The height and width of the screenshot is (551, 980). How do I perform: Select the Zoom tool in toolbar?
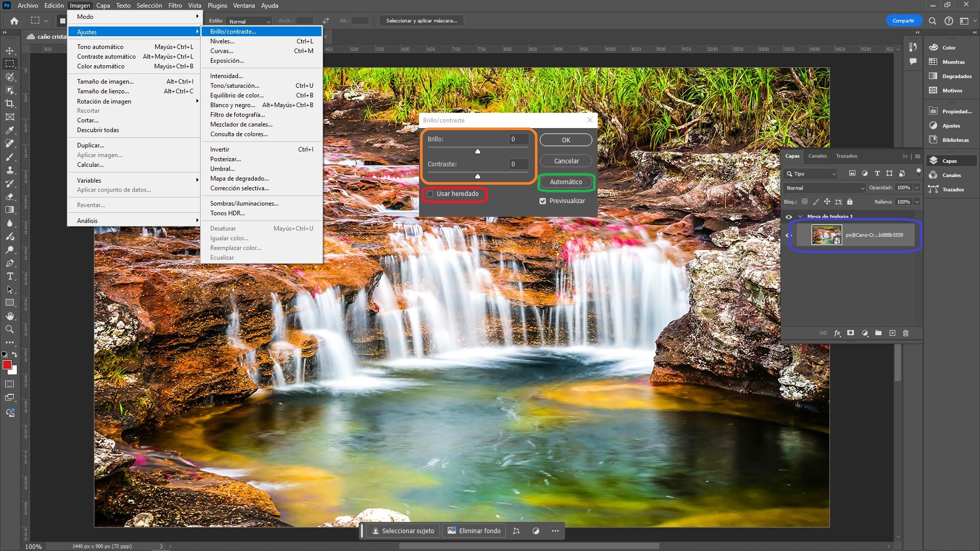(x=10, y=329)
